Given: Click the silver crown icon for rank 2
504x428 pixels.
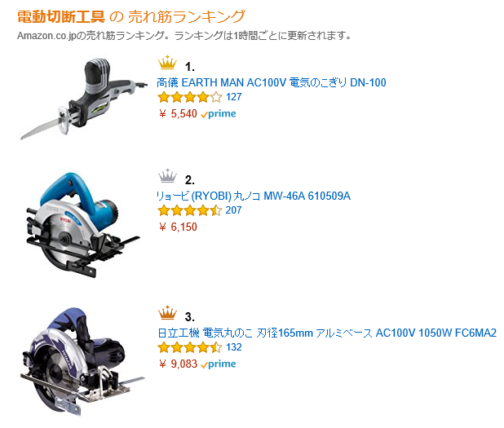Looking at the screenshot, I should coord(167,176).
